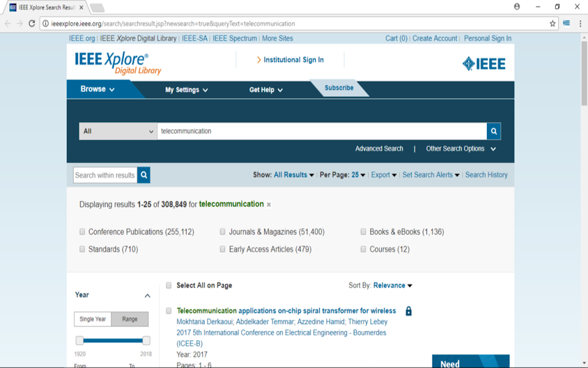Bookmark this page with the star icon
Viewport: 588px width, 368px height.
[x=552, y=24]
